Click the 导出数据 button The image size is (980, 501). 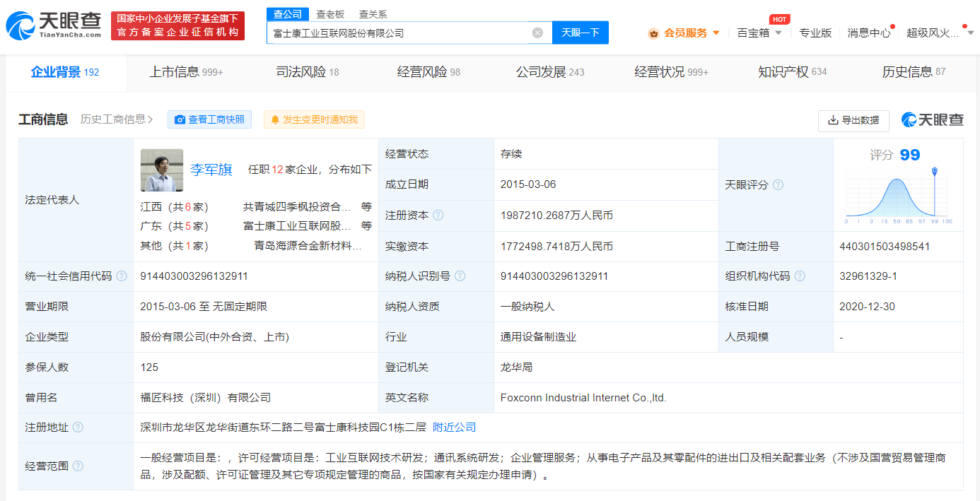[853, 120]
